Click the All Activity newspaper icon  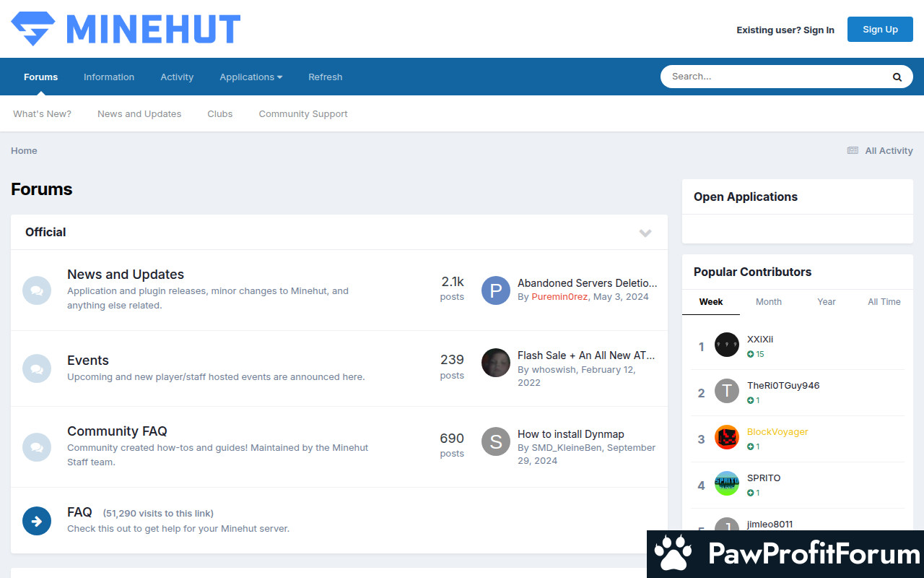pos(853,151)
